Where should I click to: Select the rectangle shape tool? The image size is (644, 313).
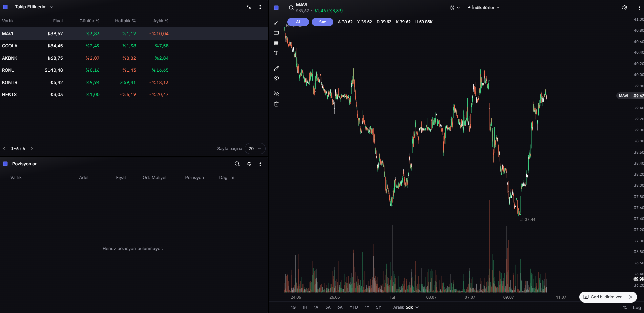pyautogui.click(x=276, y=33)
